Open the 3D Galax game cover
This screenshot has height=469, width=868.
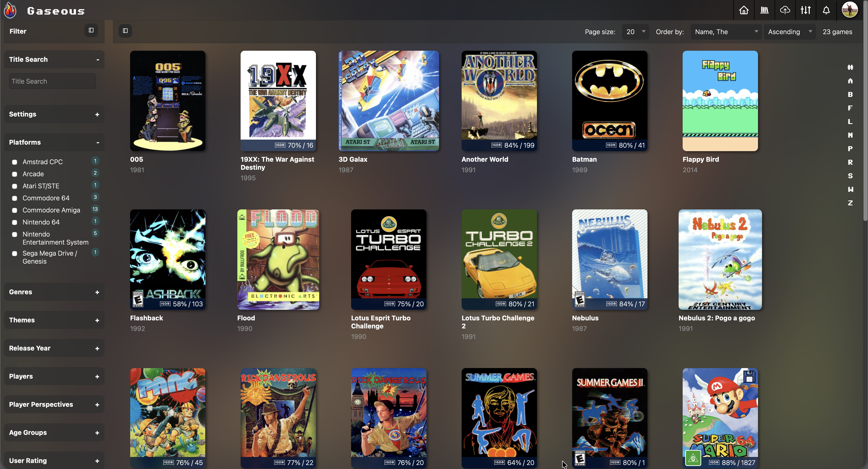pos(389,101)
